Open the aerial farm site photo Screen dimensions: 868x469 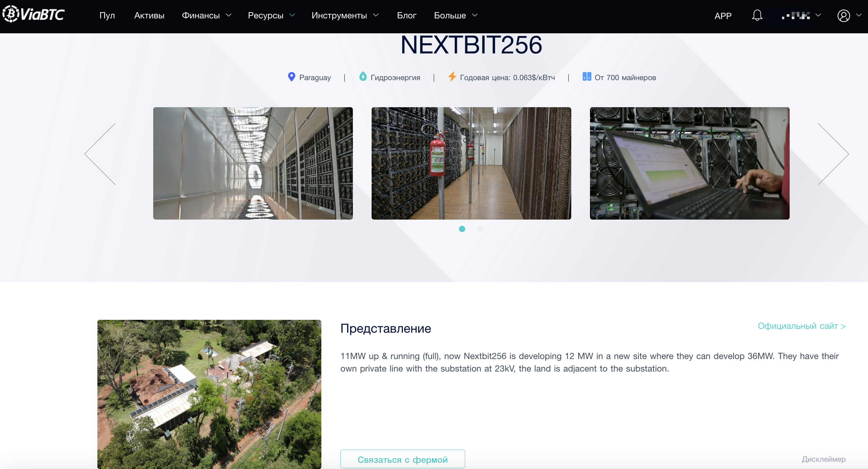[x=209, y=394]
